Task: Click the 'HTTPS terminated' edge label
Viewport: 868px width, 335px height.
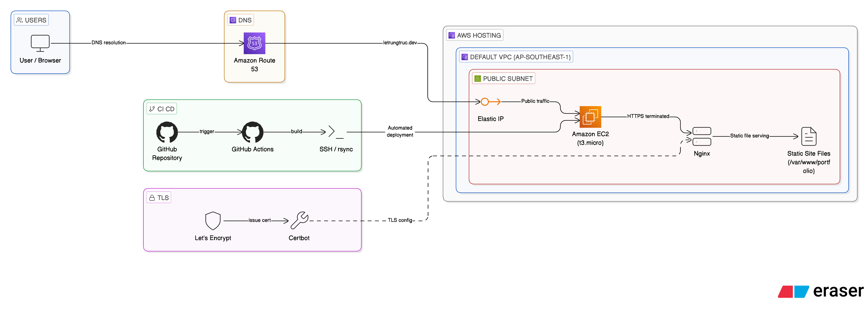Action: coord(648,116)
